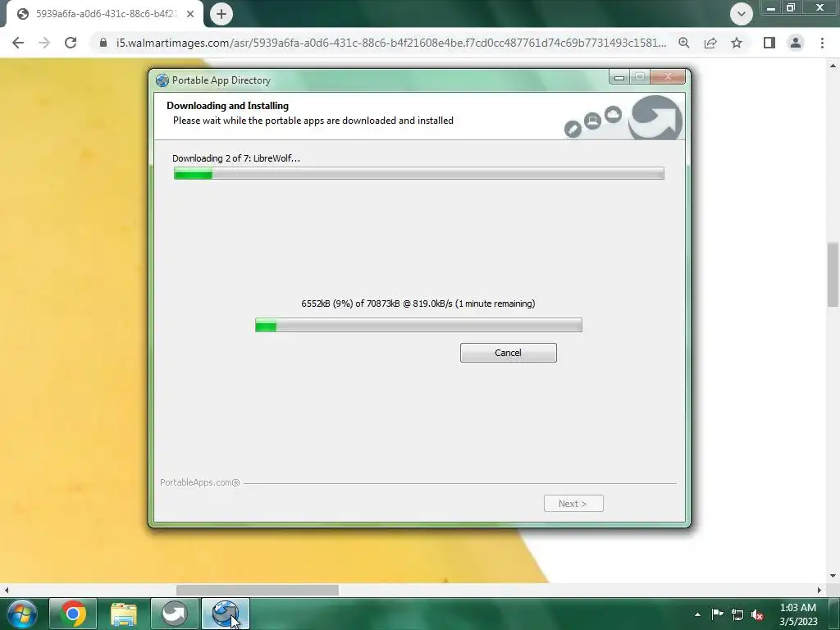Go forward in Chrome

coord(44,43)
